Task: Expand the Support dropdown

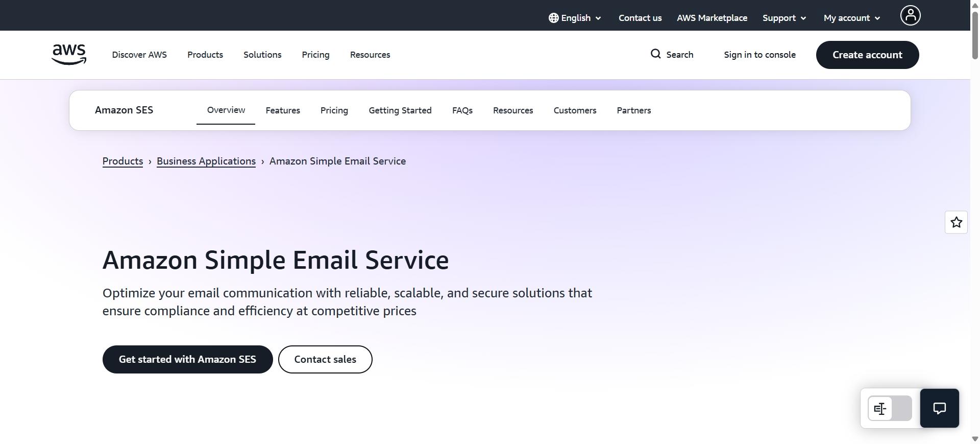Action: click(x=784, y=18)
